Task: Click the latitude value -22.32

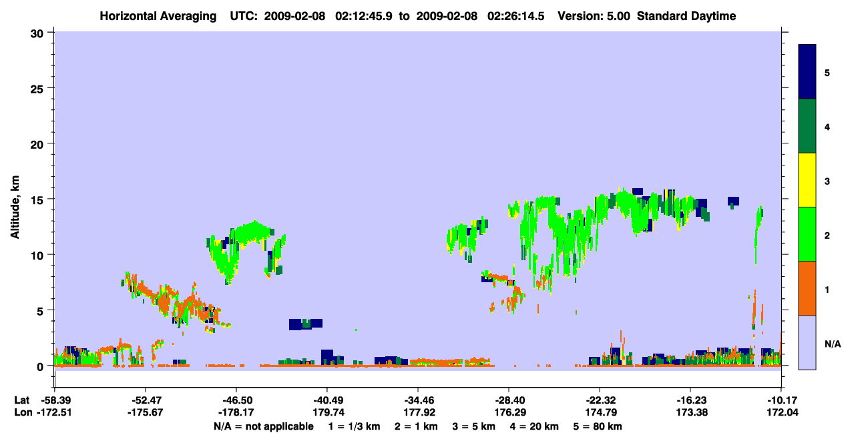Action: click(599, 400)
